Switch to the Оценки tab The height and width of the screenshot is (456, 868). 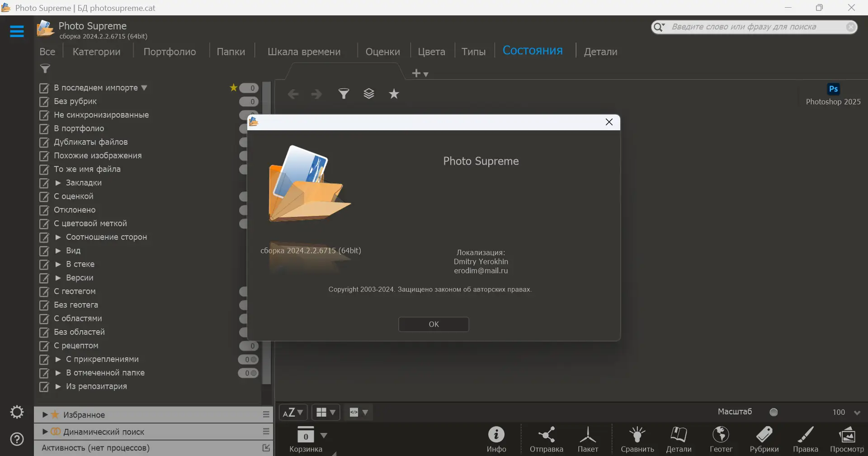[x=382, y=52]
